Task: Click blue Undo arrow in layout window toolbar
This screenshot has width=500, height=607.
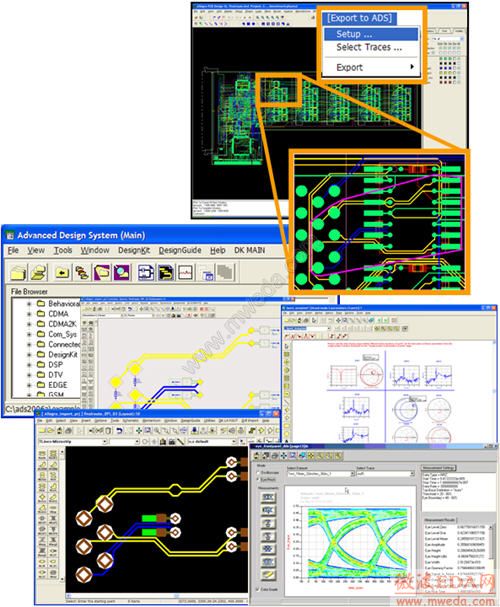Action: pyautogui.click(x=120, y=430)
